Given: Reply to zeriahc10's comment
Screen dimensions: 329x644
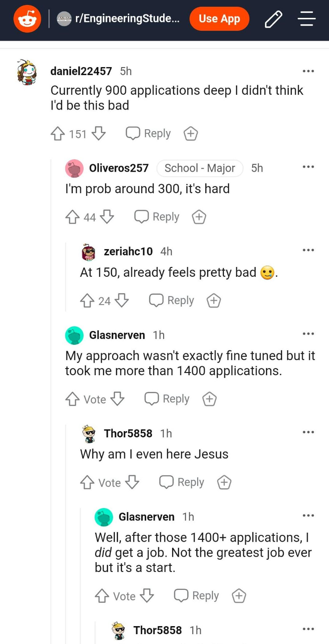Looking at the screenshot, I should coord(172,301).
